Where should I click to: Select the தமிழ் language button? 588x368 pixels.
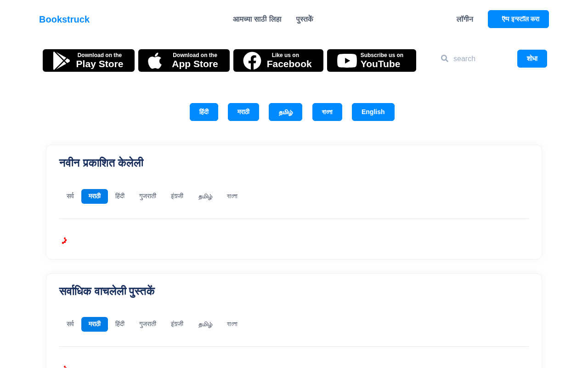[285, 112]
